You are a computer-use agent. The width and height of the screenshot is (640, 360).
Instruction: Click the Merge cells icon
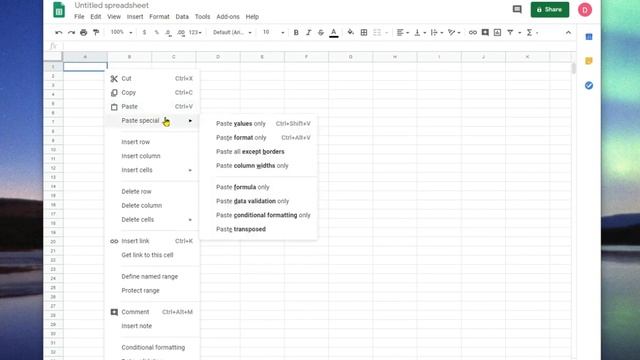[x=377, y=33]
